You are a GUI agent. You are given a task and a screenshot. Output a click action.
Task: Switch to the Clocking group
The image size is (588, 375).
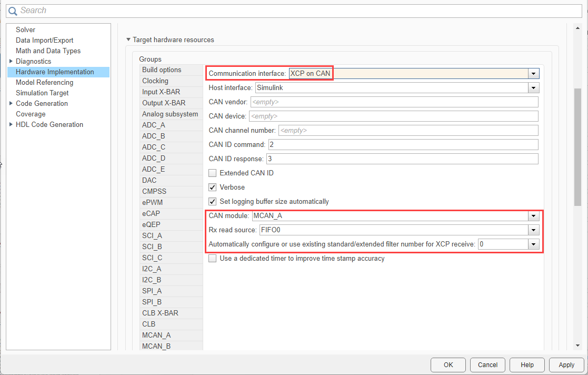(x=155, y=81)
